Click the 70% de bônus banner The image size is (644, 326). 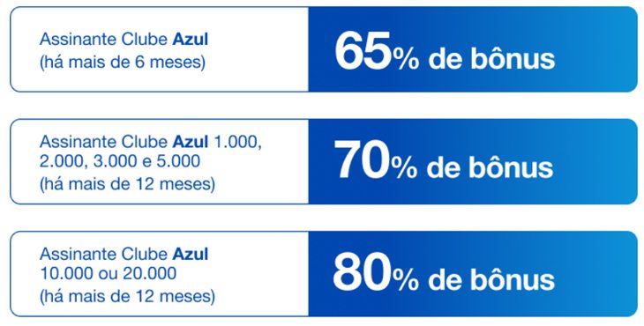(473, 161)
